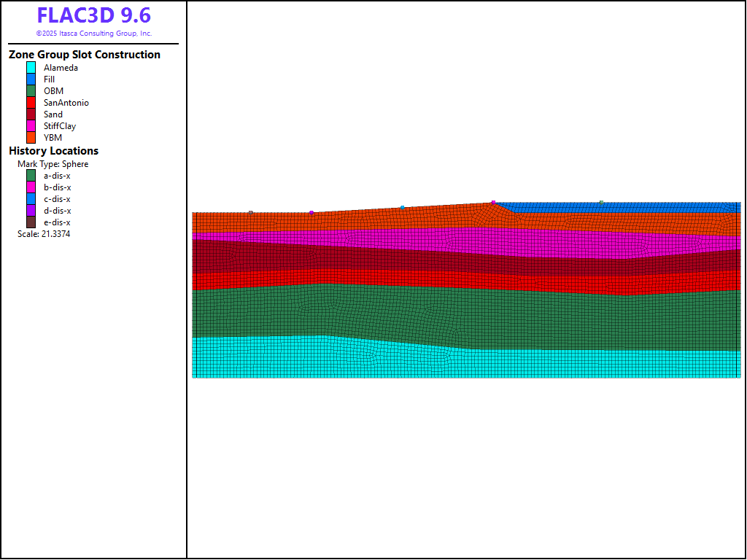Click the StiffClay magenta legend swatch

[31, 126]
